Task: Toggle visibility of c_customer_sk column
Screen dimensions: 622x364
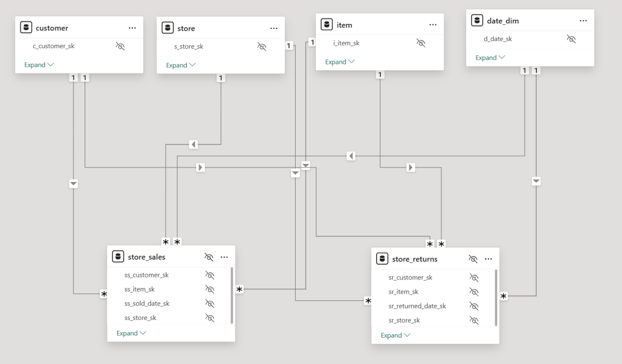Action: pyautogui.click(x=120, y=46)
